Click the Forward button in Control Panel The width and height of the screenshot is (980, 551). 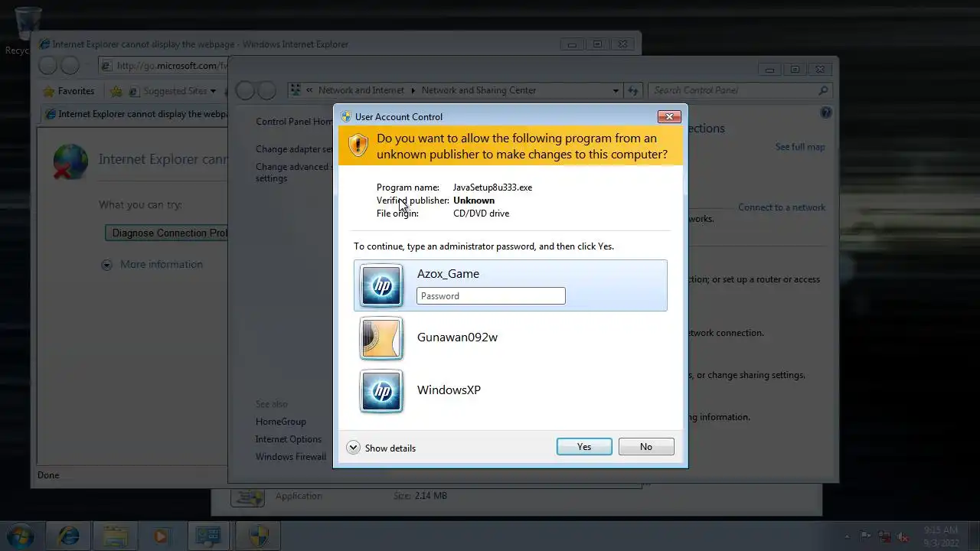pyautogui.click(x=266, y=90)
